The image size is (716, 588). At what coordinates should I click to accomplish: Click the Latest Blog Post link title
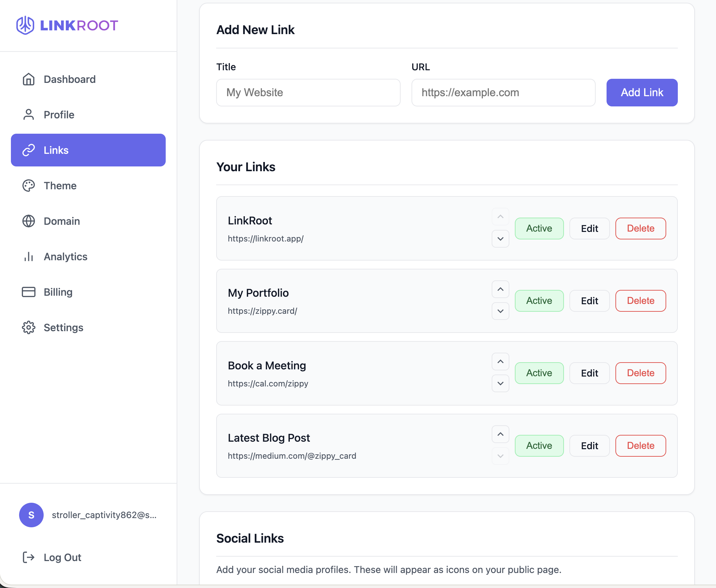click(269, 438)
